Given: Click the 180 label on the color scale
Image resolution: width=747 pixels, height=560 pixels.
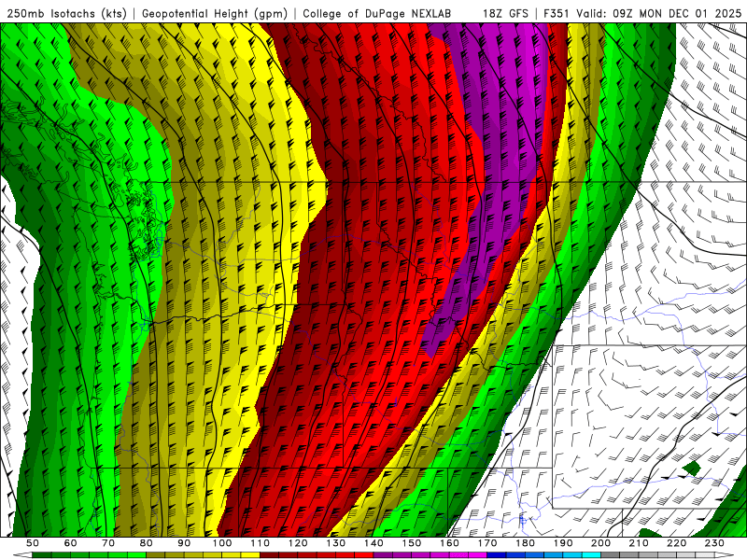Looking at the screenshot, I should (526, 543).
